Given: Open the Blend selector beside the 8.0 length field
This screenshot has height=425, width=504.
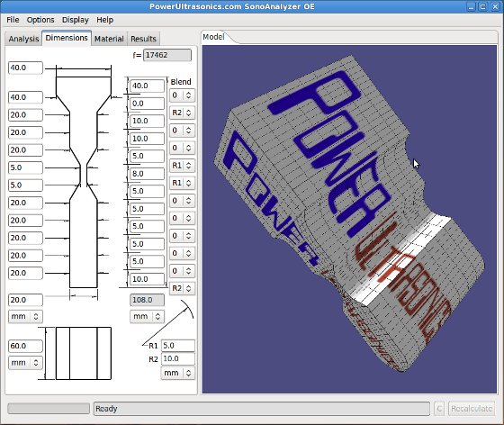Looking at the screenshot, I should (182, 183).
